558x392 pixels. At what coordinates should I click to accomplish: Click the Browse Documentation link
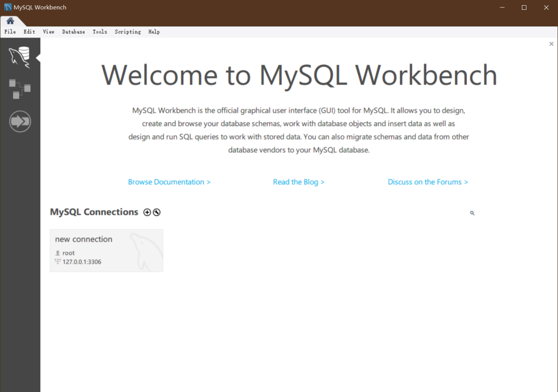[x=169, y=182]
